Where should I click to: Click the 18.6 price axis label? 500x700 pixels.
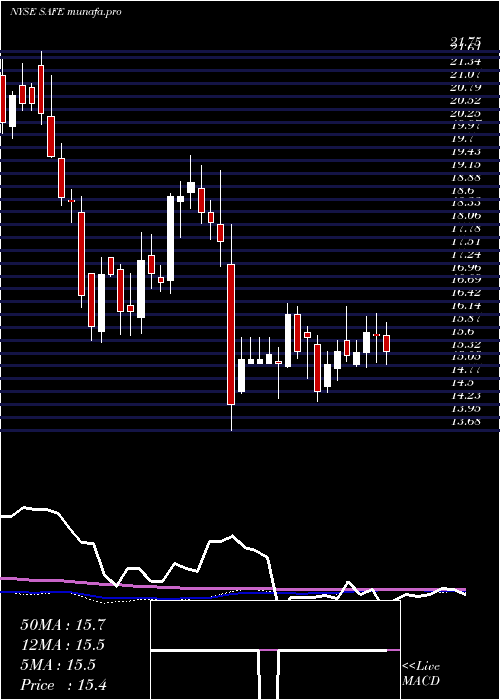coord(462,190)
